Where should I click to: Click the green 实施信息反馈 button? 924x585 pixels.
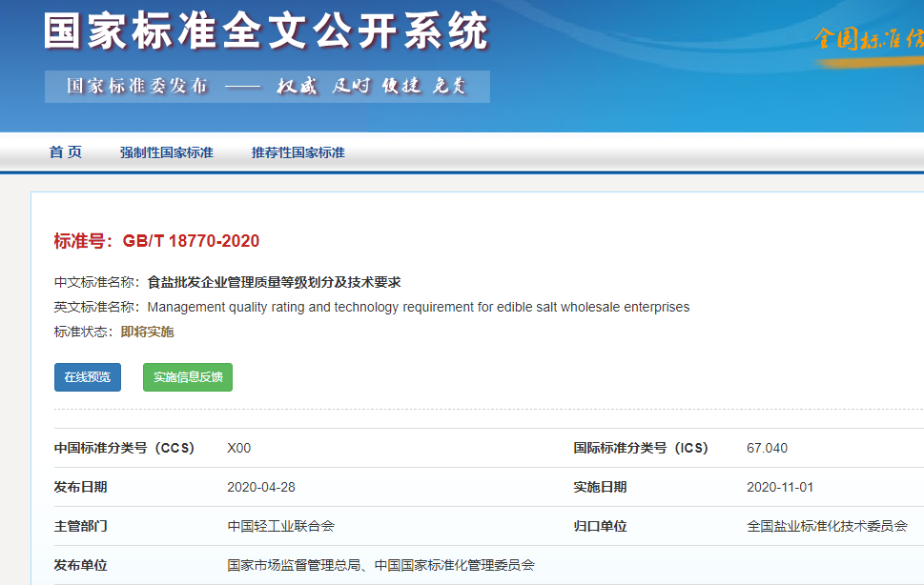coord(188,377)
